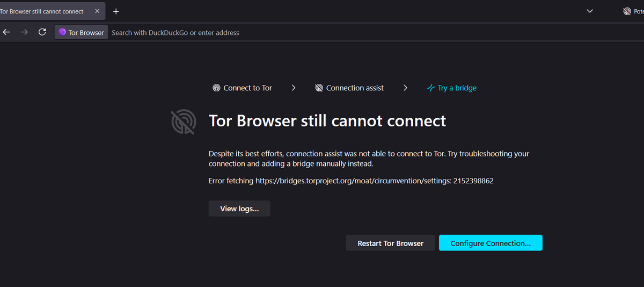
Task: Open Configure Connection settings
Action: pos(491,243)
